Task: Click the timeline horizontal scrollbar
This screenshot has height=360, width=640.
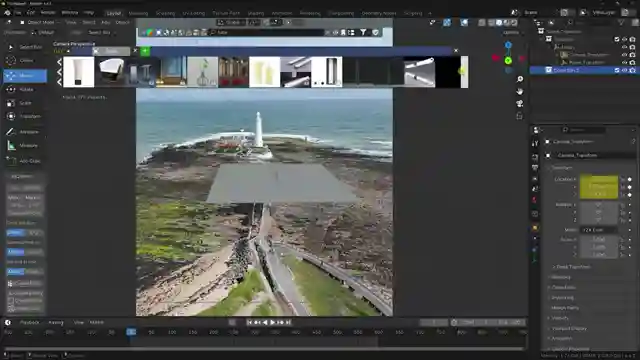Action: click(263, 349)
